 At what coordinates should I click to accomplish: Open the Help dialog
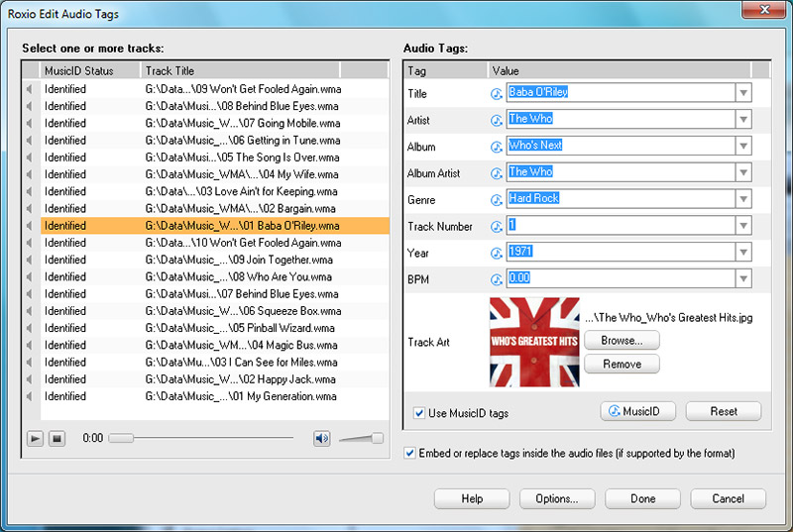point(472,498)
